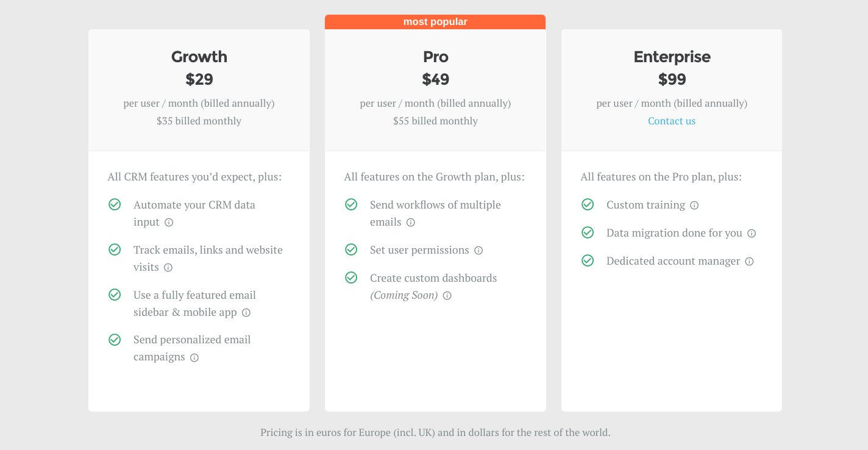
Task: Show Dedicated account manager info icon
Action: [x=749, y=262]
